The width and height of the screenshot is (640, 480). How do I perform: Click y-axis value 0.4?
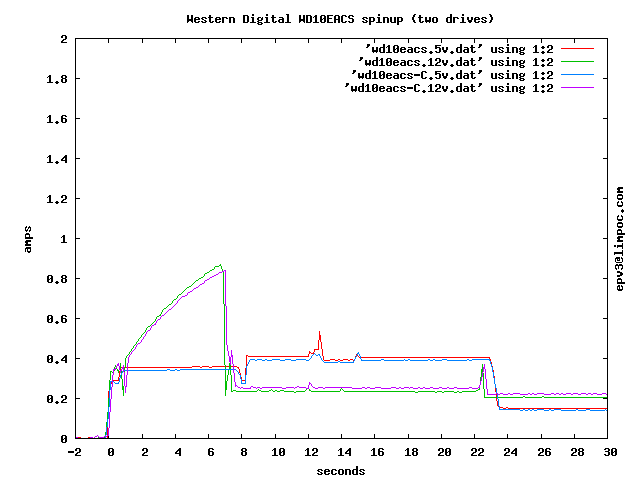57,359
